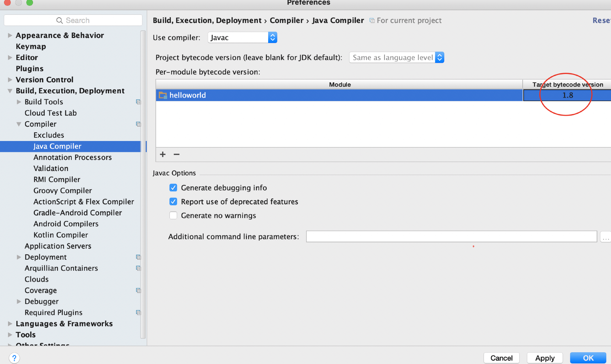Click the Reset link
This screenshot has width=611, height=364.
(x=601, y=20)
